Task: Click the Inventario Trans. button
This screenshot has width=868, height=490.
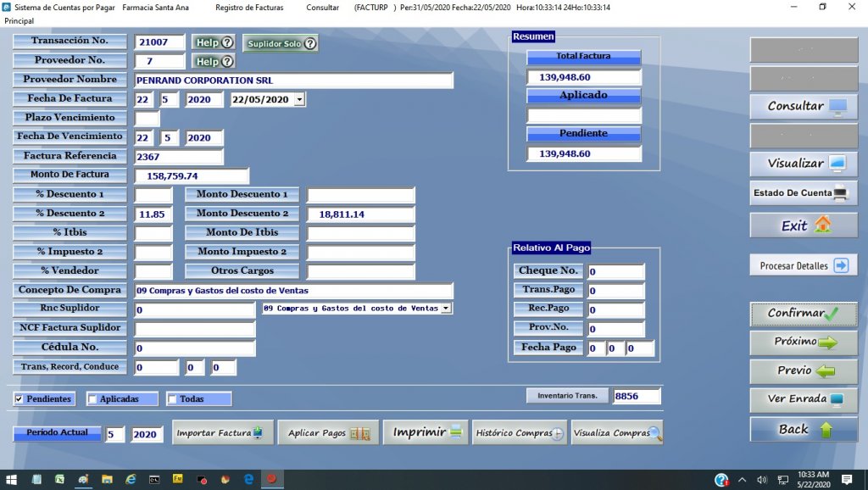Action: [x=567, y=396]
